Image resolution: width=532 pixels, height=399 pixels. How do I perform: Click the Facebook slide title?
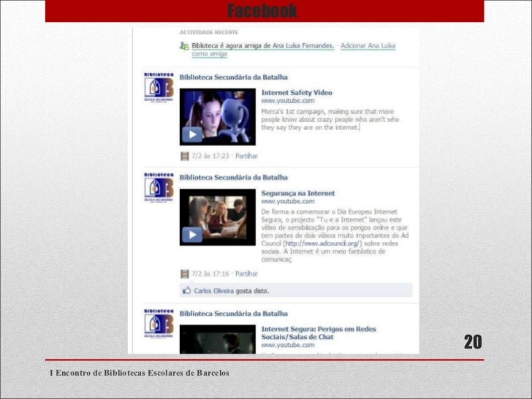[262, 10]
